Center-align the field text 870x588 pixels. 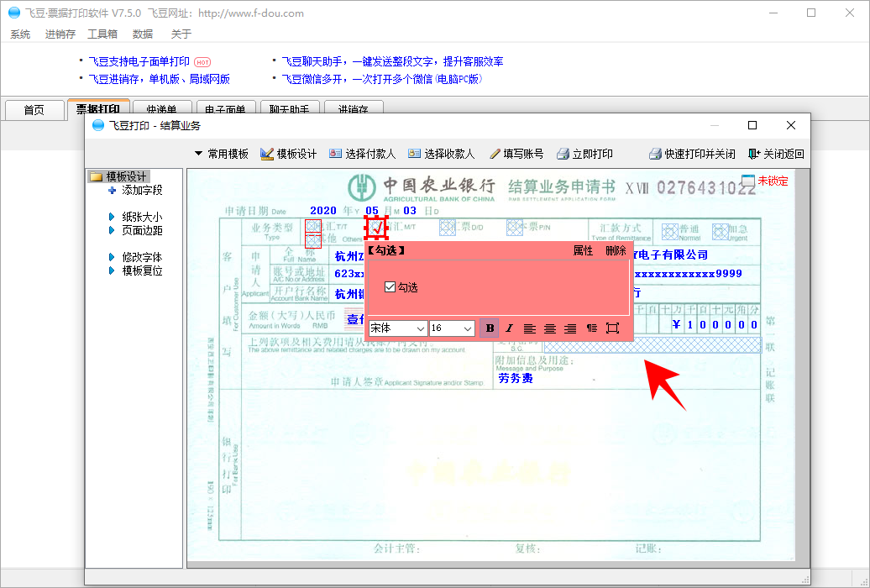(550, 328)
